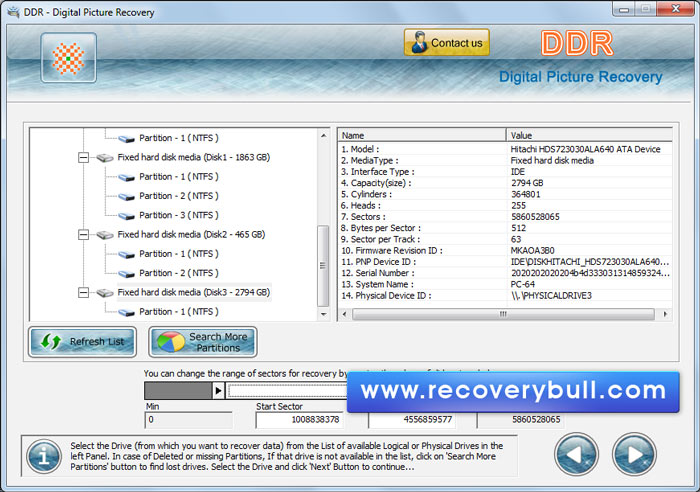This screenshot has width=700, height=492.
Task: Click the \\.\PHYSICALDRIVE3 value
Action: point(551,296)
